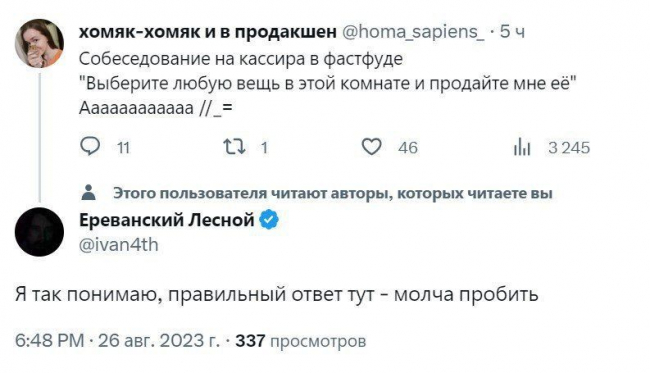Click the 5 ч timestamp
The height and width of the screenshot is (373, 650).
click(x=512, y=32)
